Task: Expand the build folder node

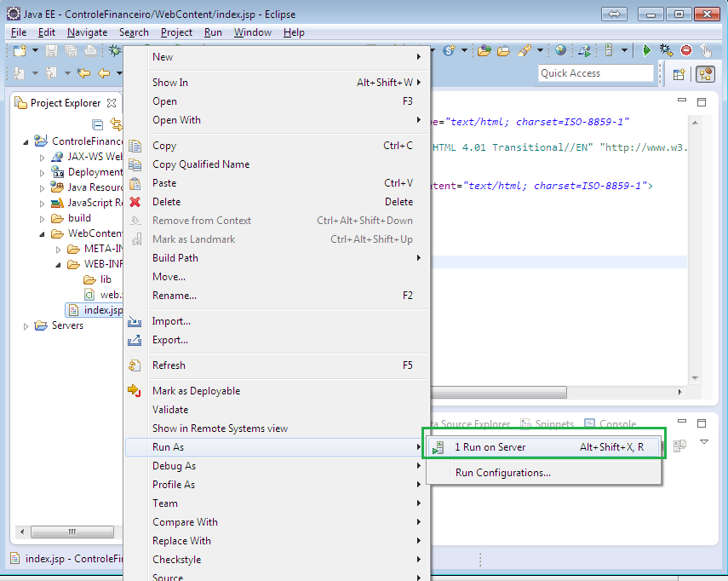Action: [x=43, y=219]
